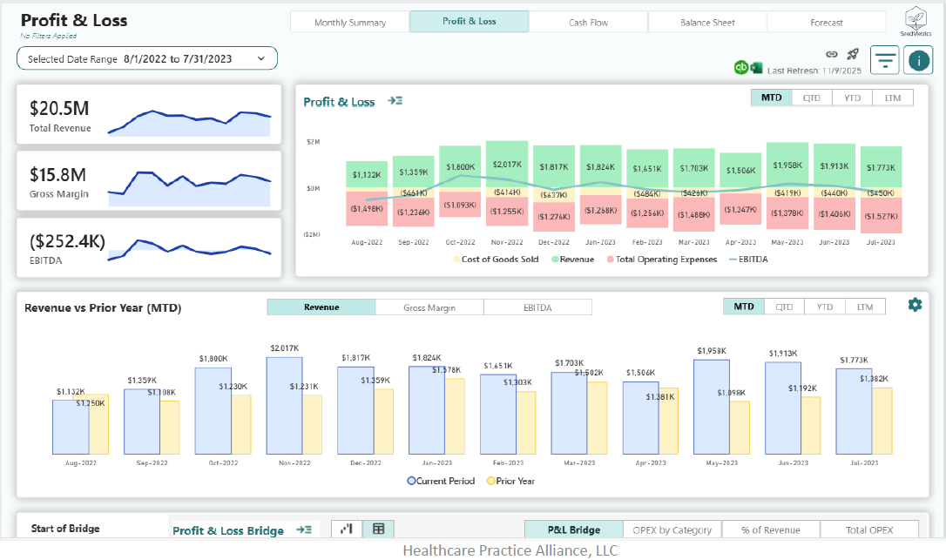Open the filters panel icon
946x560 pixels.
coord(884,59)
